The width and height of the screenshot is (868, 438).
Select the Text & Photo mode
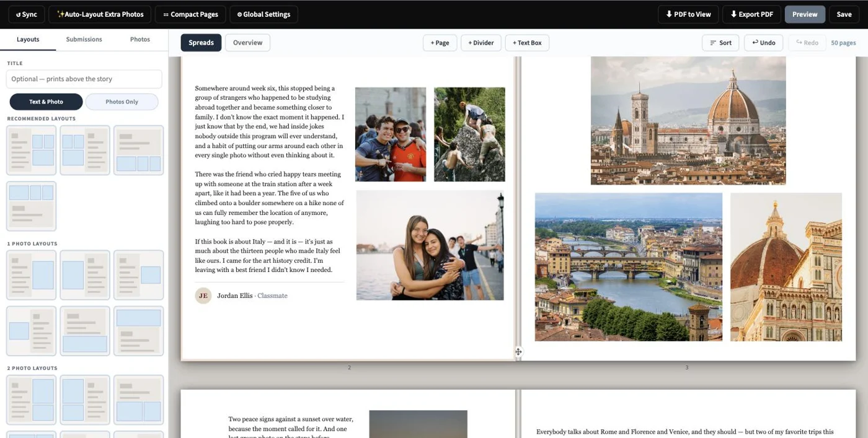pyautogui.click(x=46, y=102)
